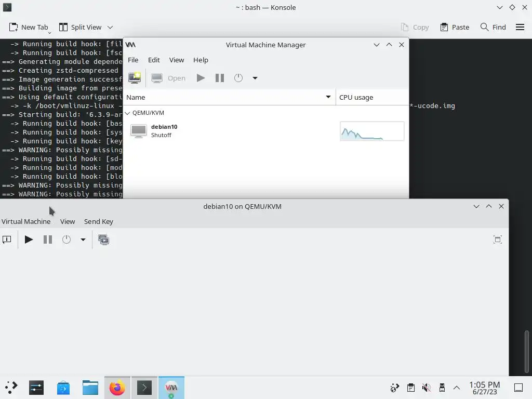Click the Create new virtual machine icon
The height and width of the screenshot is (399, 532).
click(135, 78)
